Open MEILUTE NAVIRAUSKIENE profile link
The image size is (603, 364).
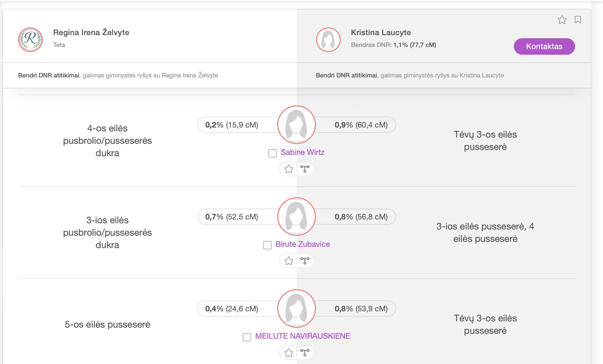pyautogui.click(x=303, y=336)
